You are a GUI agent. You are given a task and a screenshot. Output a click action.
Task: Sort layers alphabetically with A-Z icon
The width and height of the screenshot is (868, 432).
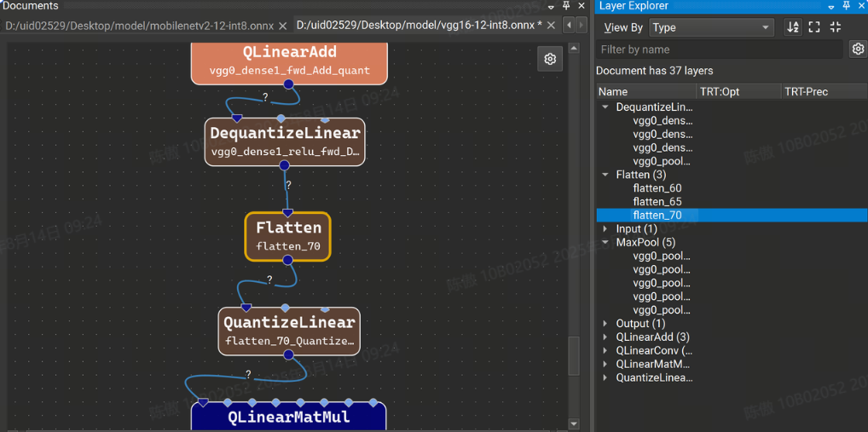click(x=793, y=27)
